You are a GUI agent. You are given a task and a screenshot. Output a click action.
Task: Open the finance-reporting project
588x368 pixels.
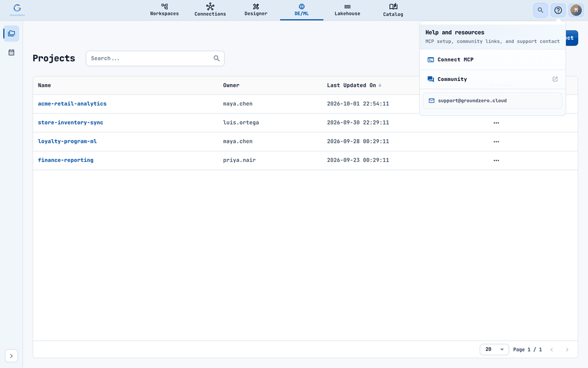pos(66,160)
